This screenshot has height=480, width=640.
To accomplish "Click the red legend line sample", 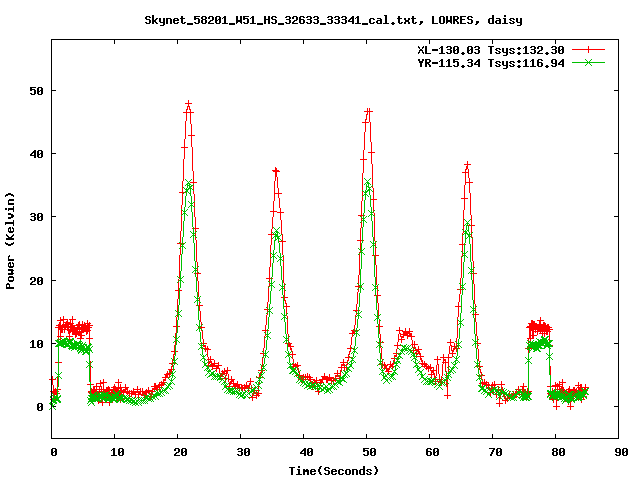I will click(x=588, y=50).
